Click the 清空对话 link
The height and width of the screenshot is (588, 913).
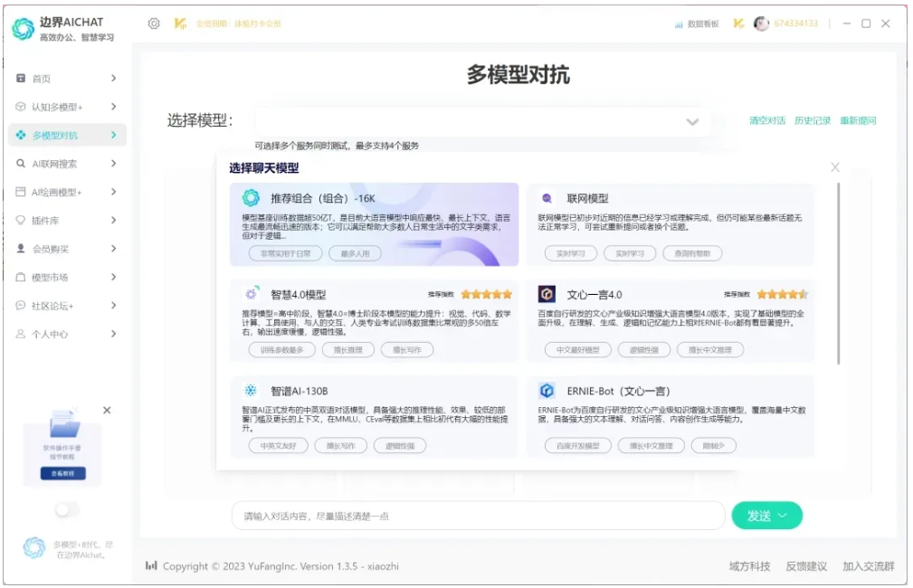[x=766, y=121]
